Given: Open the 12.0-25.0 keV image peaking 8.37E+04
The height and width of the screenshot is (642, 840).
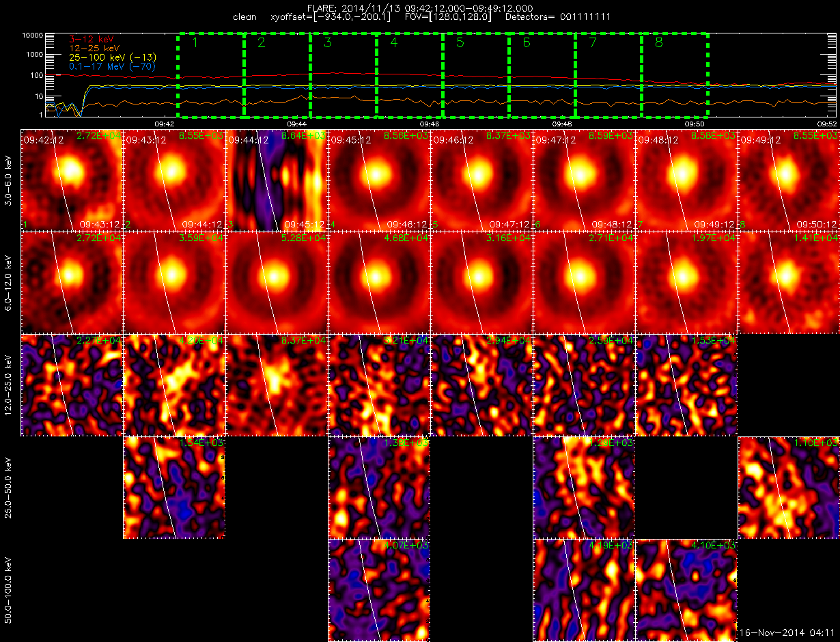Looking at the screenshot, I should coord(277,385).
